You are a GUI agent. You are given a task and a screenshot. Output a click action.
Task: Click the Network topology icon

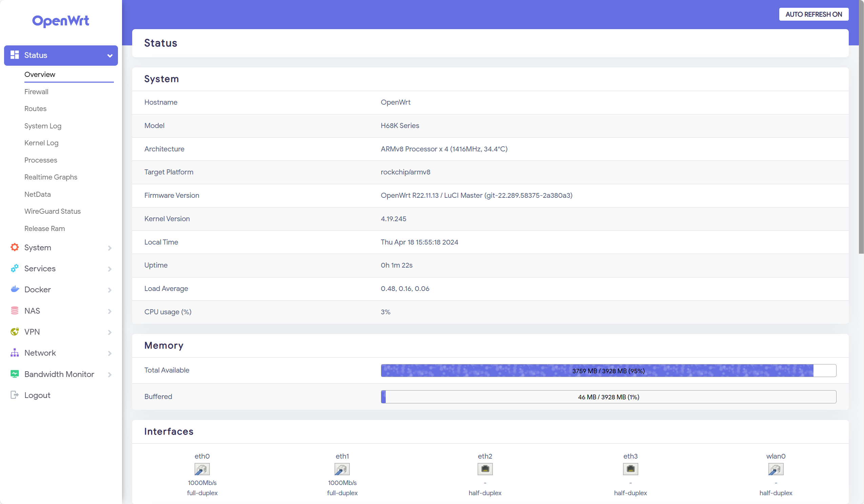coord(14,353)
